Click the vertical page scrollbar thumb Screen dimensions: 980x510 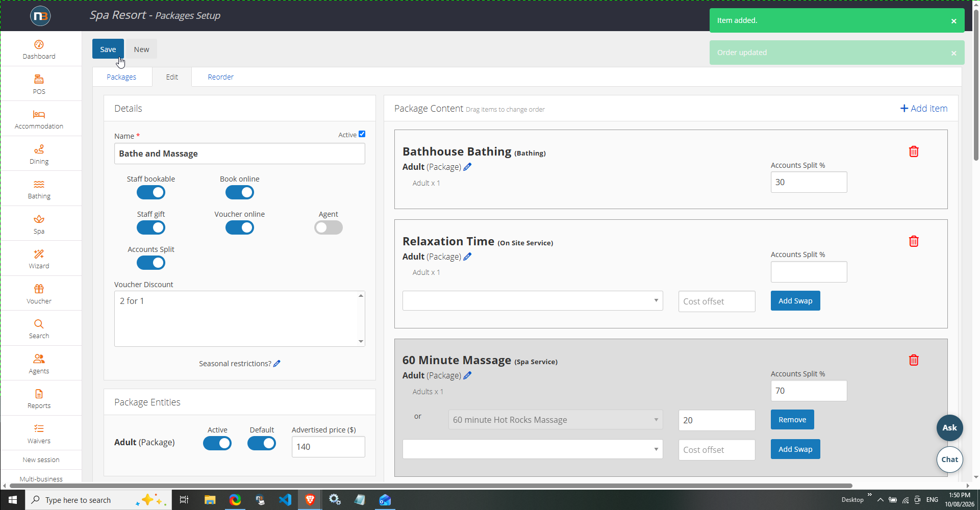click(x=976, y=85)
